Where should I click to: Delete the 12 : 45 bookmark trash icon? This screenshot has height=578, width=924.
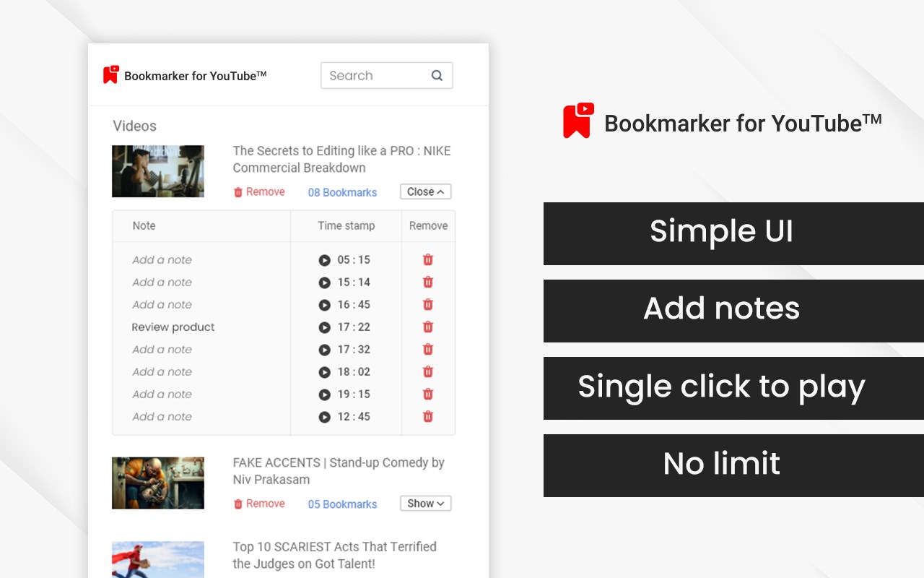(428, 416)
